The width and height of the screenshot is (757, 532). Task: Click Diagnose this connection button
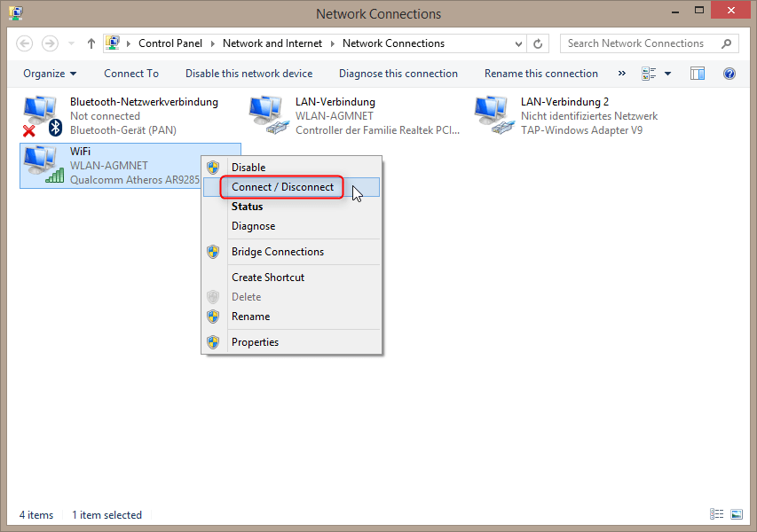(x=398, y=74)
